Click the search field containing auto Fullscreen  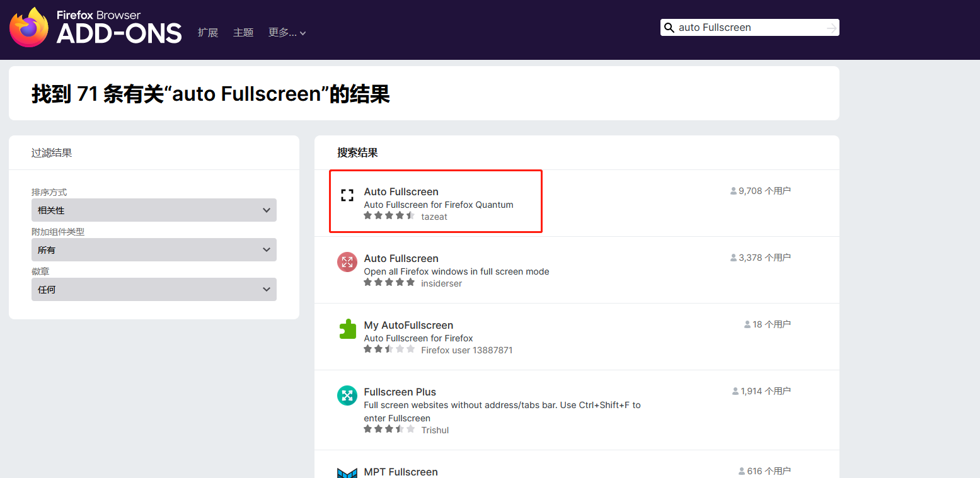tap(750, 28)
